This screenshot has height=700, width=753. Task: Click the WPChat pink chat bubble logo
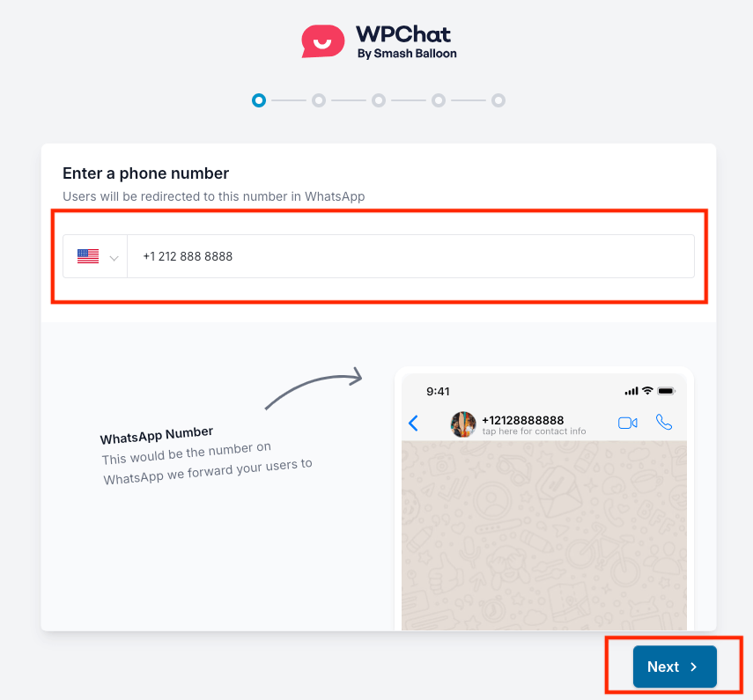pos(322,41)
